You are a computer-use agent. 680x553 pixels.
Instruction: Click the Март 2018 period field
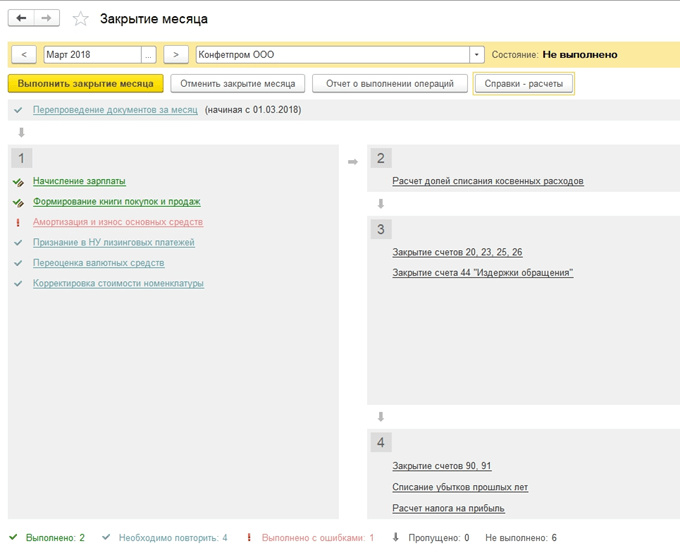(92, 55)
